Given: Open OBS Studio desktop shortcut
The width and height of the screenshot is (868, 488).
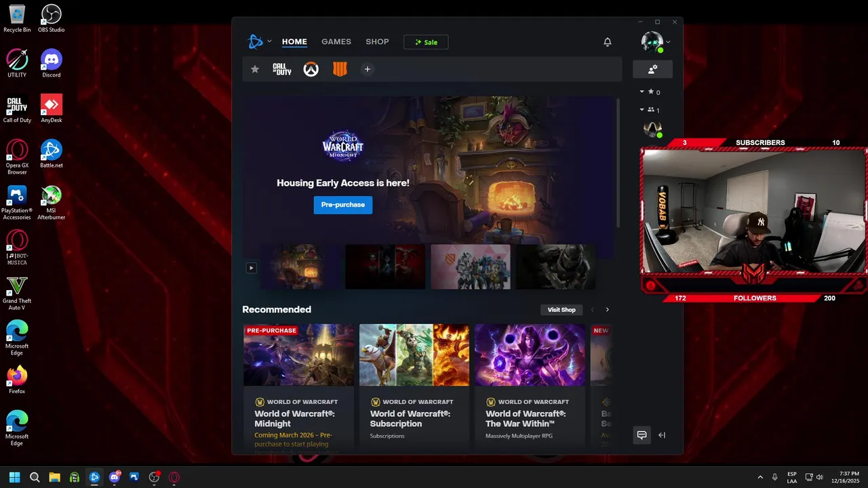Looking at the screenshot, I should coord(52,18).
